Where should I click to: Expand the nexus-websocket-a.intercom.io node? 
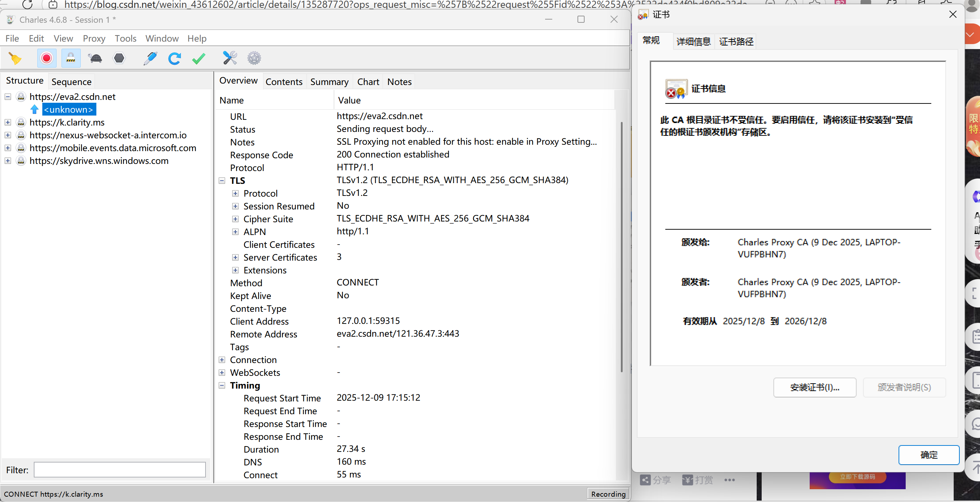[x=7, y=135]
